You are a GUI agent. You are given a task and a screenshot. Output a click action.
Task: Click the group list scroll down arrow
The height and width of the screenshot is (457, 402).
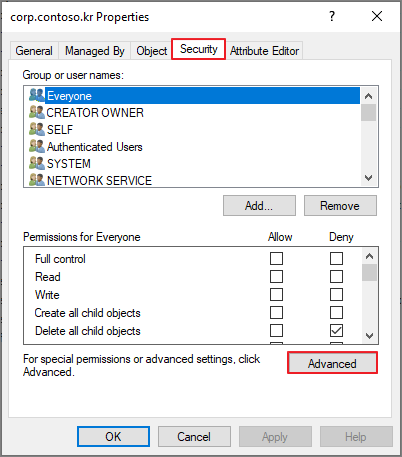coord(368,178)
